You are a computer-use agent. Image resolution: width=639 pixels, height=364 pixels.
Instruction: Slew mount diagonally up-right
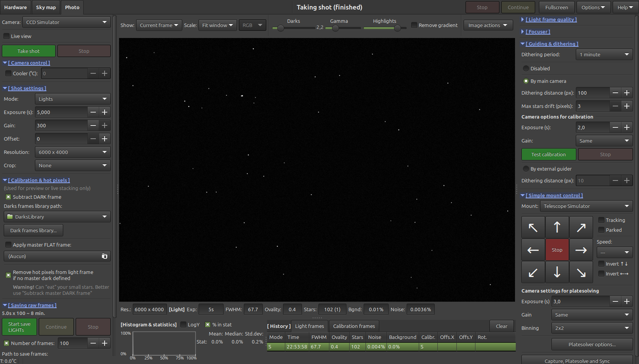[x=581, y=227]
